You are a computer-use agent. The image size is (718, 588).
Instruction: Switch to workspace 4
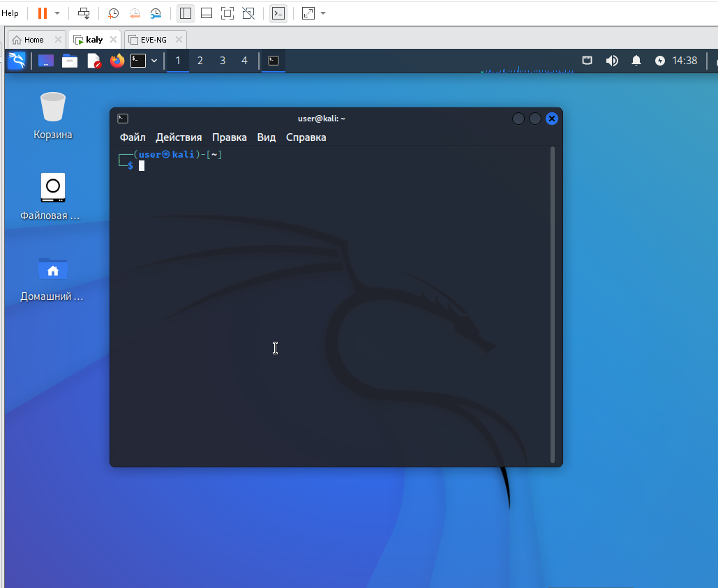point(244,61)
